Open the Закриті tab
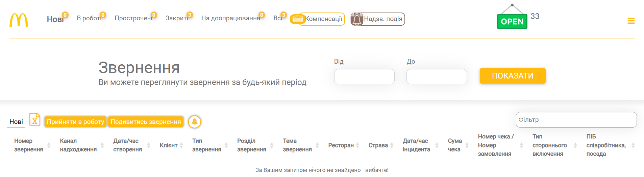 [177, 18]
